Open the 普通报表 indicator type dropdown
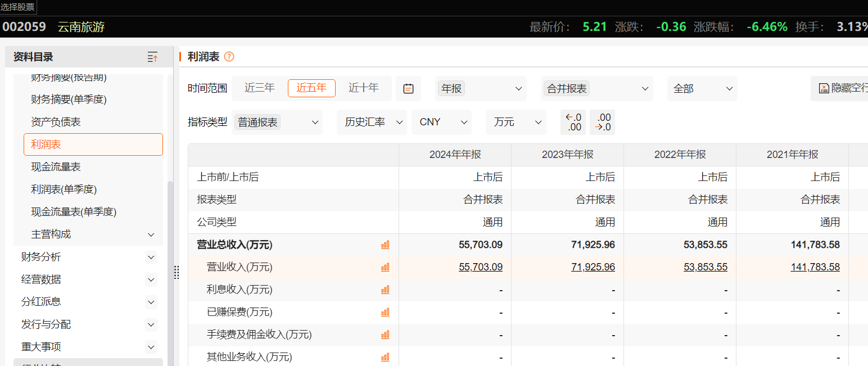868x366 pixels. 278,122
